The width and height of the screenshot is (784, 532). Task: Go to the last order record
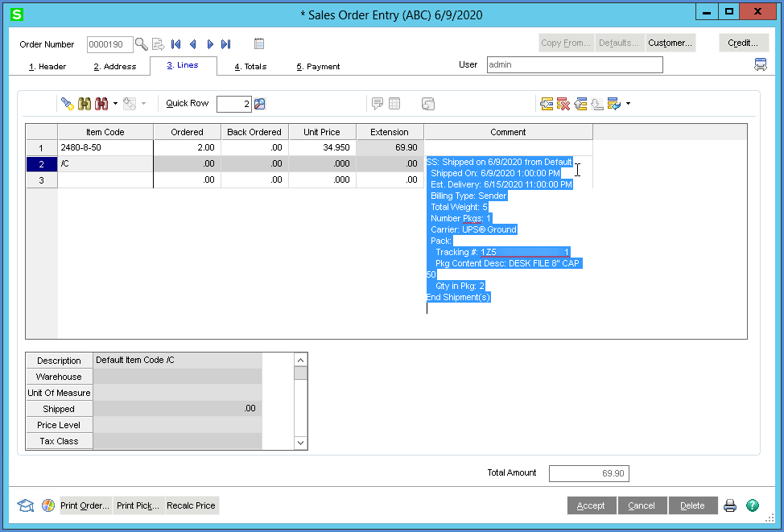(226, 44)
